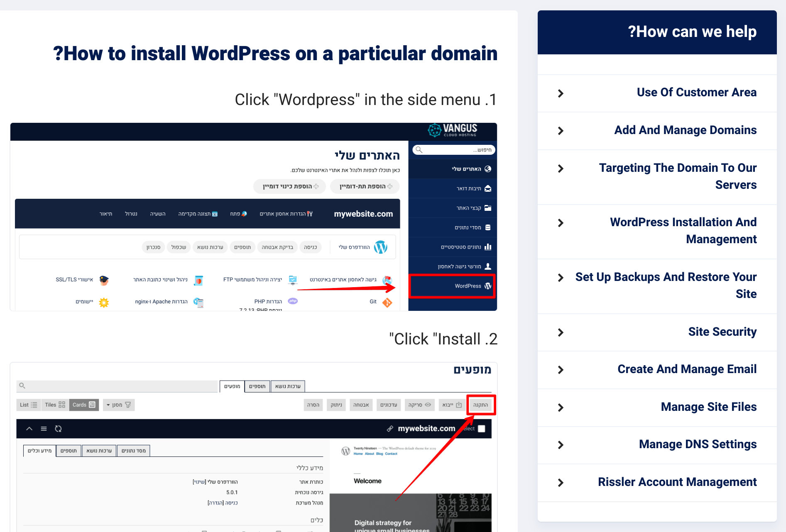This screenshot has height=532, width=786.
Task: Click the add domain alias plus button
Action: 290,186
